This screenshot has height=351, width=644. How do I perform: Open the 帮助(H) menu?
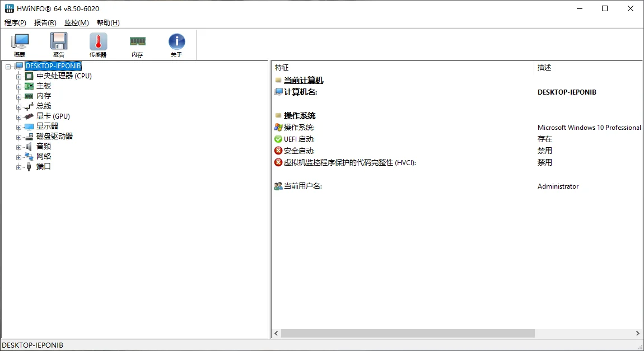(108, 22)
